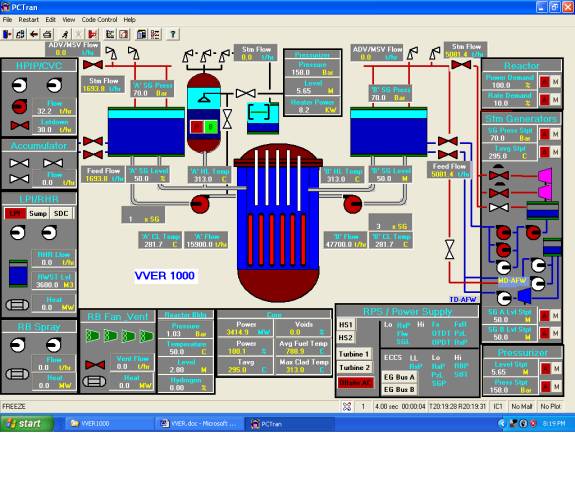Click the TD-AFW blue turbine pump

click(x=524, y=295)
